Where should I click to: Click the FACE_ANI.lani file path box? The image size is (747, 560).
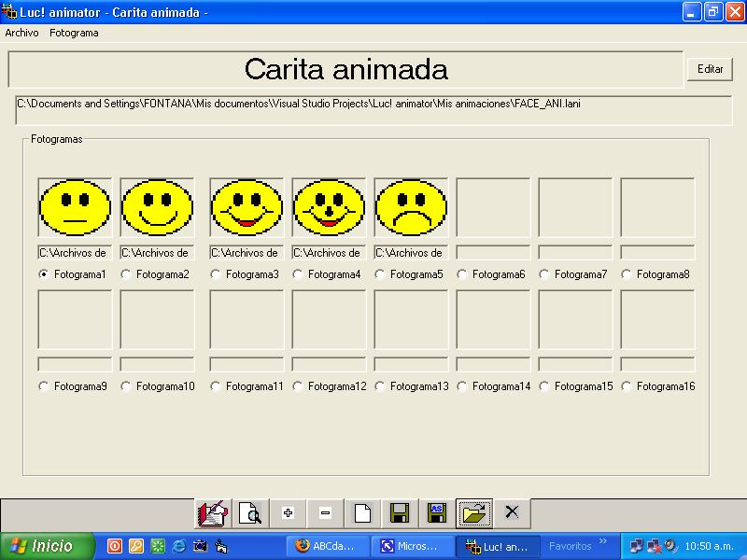(373, 110)
